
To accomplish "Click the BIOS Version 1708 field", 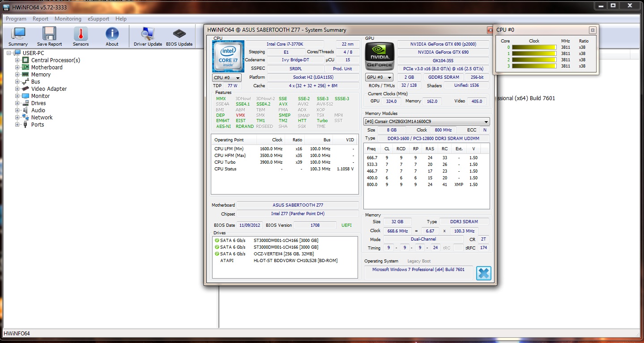I will (315, 225).
